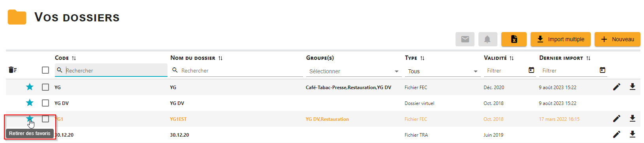
Task: Click the Import multiple button
Action: [561, 39]
